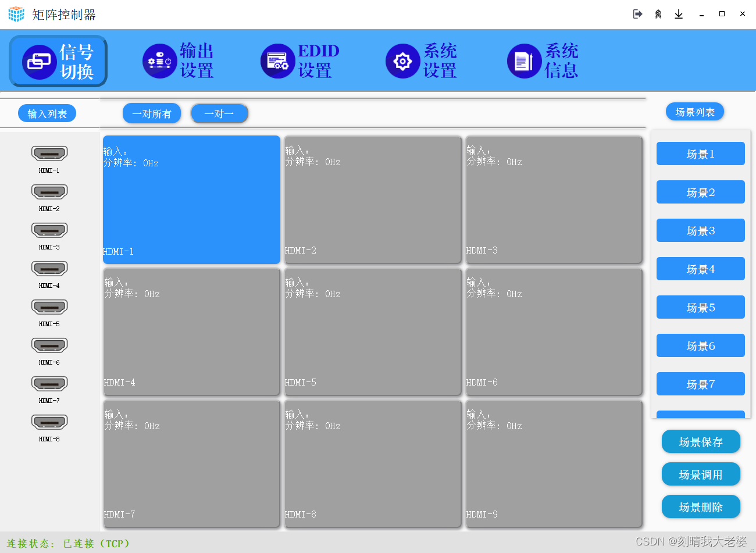Select the HDMI-3 output tile
756x553 pixels.
coord(554,199)
